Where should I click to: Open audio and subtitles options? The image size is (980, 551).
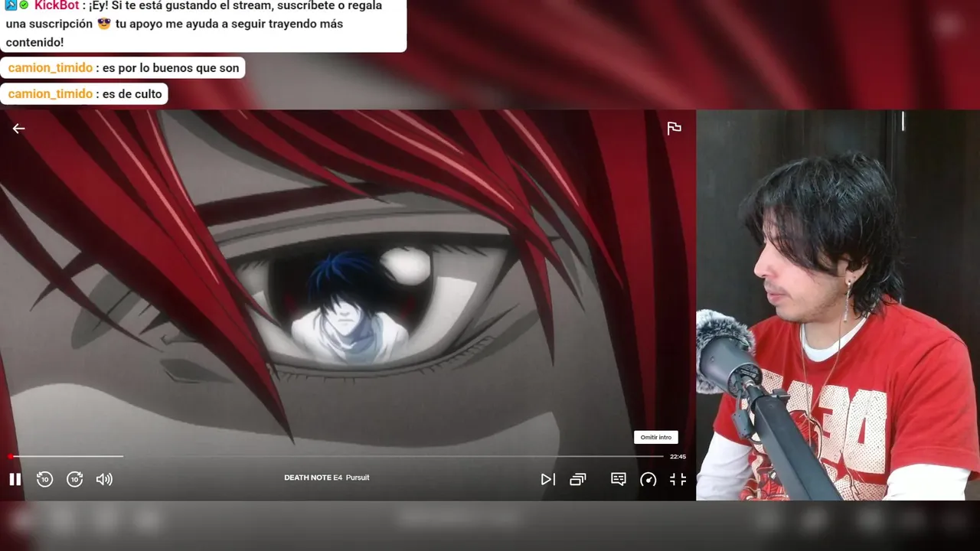pos(619,479)
